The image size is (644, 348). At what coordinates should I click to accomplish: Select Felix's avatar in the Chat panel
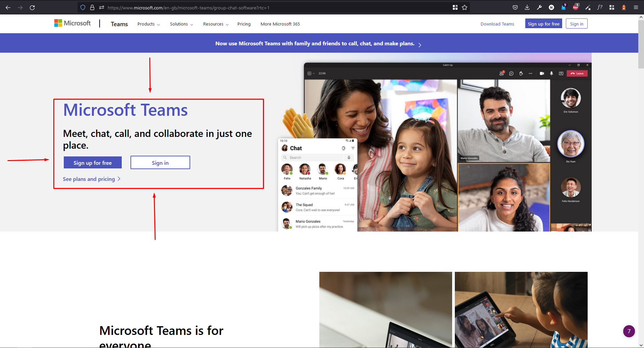(287, 169)
